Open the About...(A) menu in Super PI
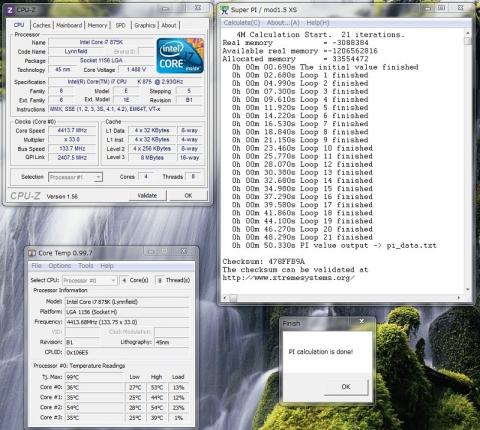 (283, 23)
